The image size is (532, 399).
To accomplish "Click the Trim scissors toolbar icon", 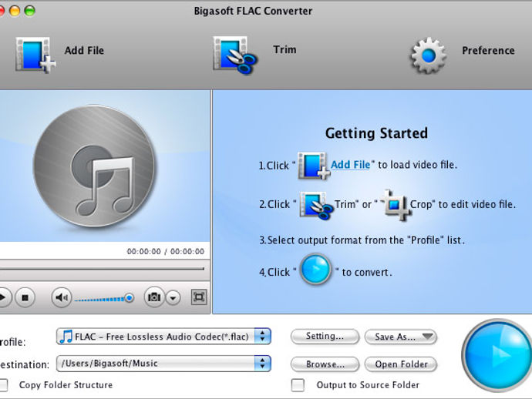I will [235, 55].
